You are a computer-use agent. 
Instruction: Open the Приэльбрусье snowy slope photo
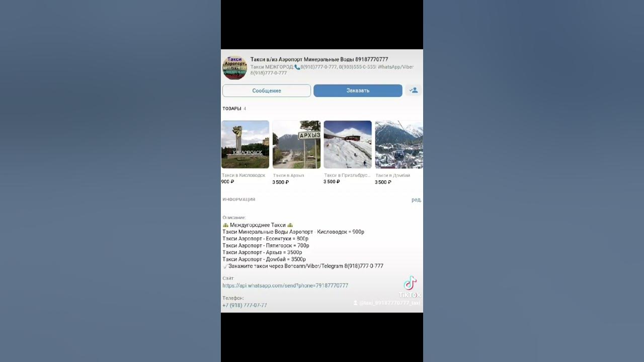click(348, 144)
